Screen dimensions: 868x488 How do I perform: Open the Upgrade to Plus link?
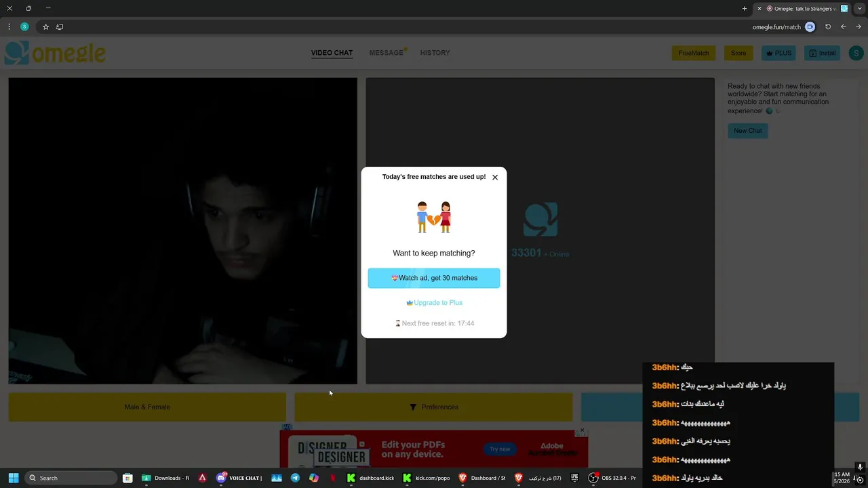(434, 303)
